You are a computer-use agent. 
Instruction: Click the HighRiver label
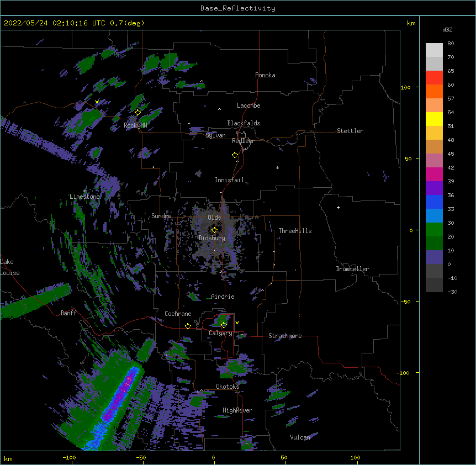[x=237, y=410]
